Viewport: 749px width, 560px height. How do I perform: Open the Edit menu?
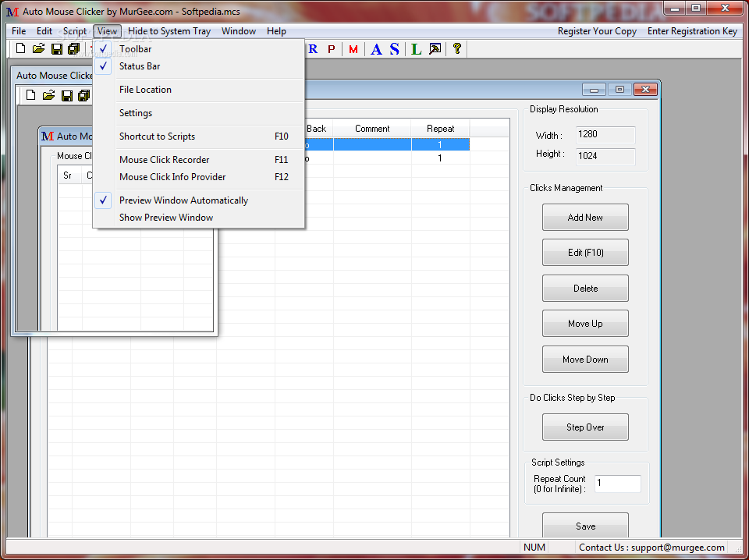click(44, 31)
